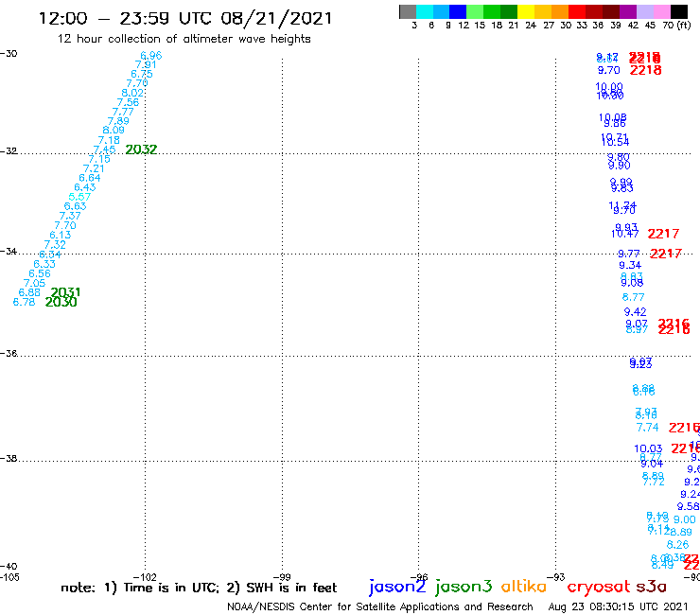Viewport: 700px width, 615px height.
Task: Click the dark blue swatch in the color legend
Action: 458,11
